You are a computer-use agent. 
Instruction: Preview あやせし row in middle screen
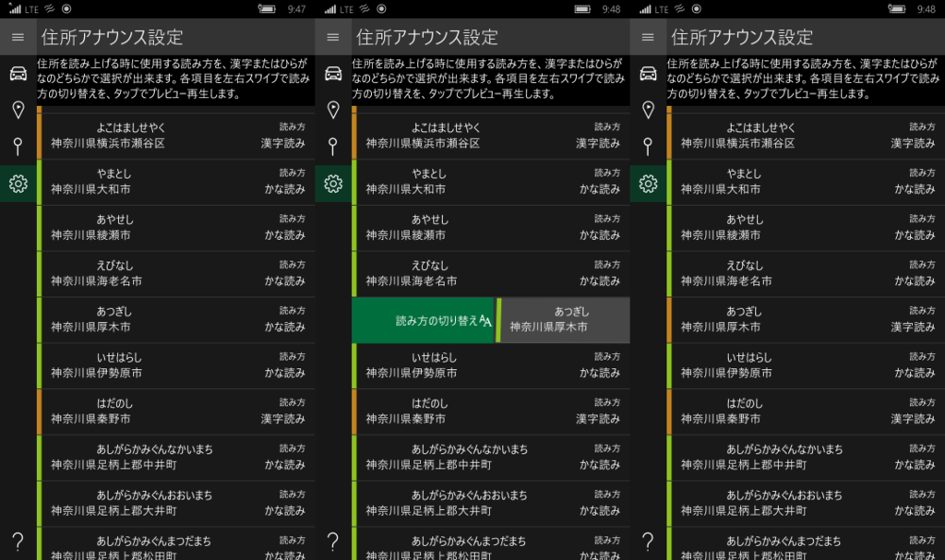[x=491, y=228]
